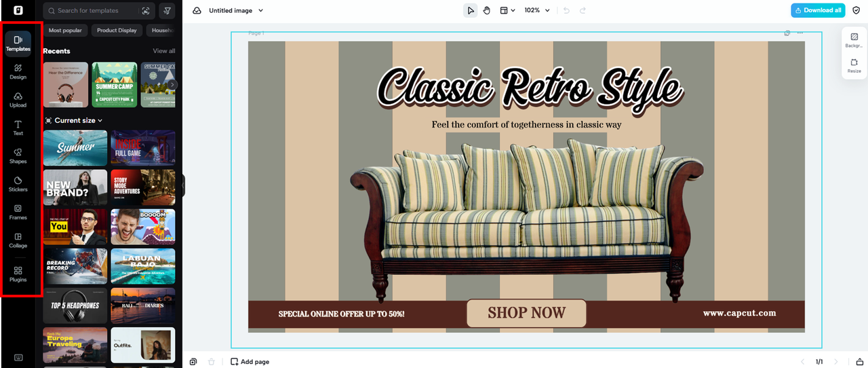The width and height of the screenshot is (868, 368).
Task: Choose the Inside Full Game template
Action: click(x=143, y=148)
